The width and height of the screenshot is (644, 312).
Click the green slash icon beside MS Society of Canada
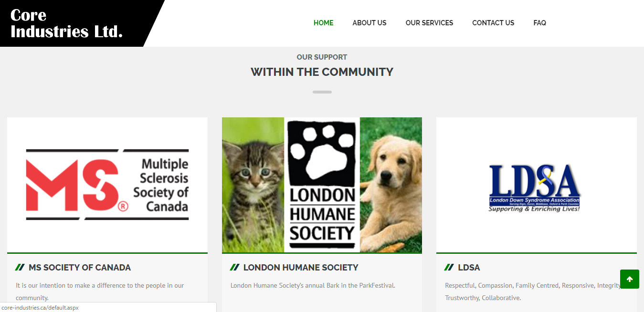coord(20,268)
